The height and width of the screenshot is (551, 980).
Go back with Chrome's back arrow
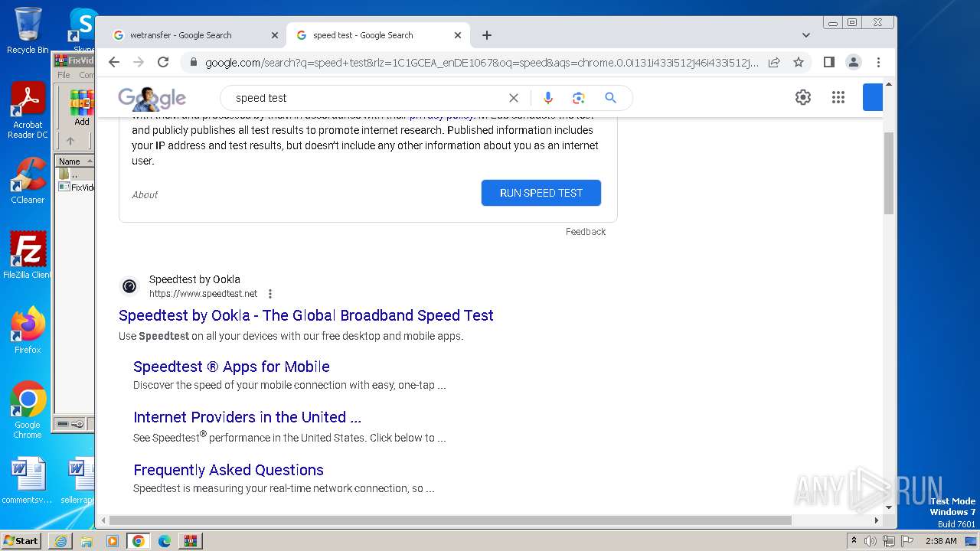114,62
